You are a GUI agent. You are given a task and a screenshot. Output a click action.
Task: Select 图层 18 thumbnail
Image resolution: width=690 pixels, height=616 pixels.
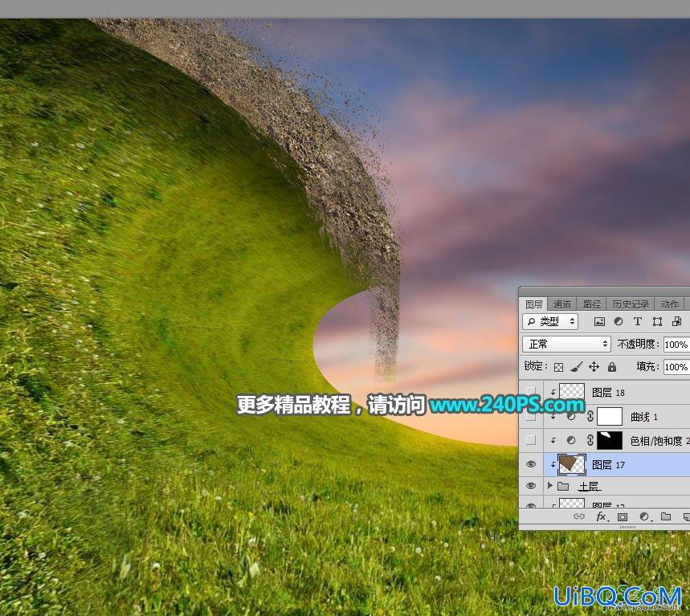(572, 392)
